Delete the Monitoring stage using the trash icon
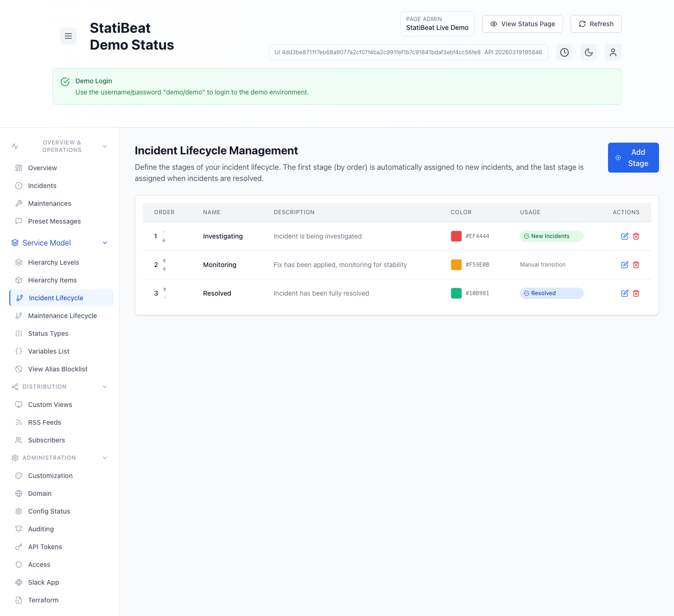This screenshot has width=674, height=616. [636, 265]
